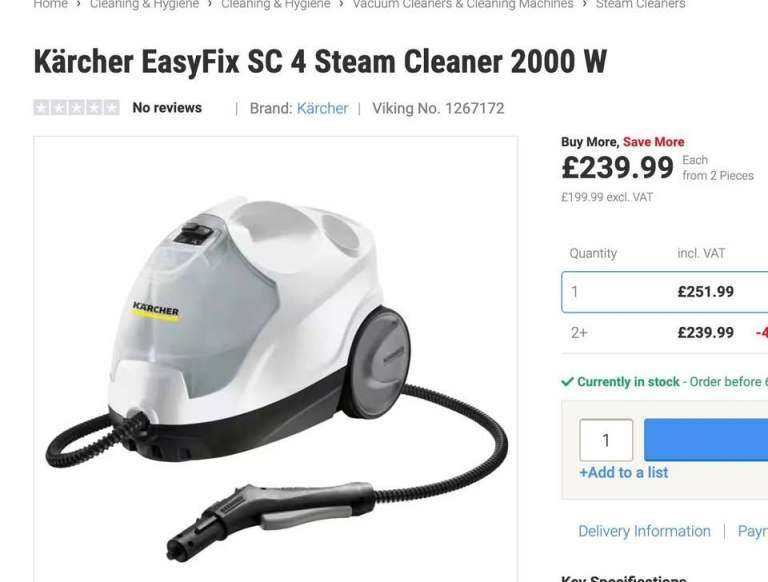Click the fifth rating star

click(x=111, y=107)
